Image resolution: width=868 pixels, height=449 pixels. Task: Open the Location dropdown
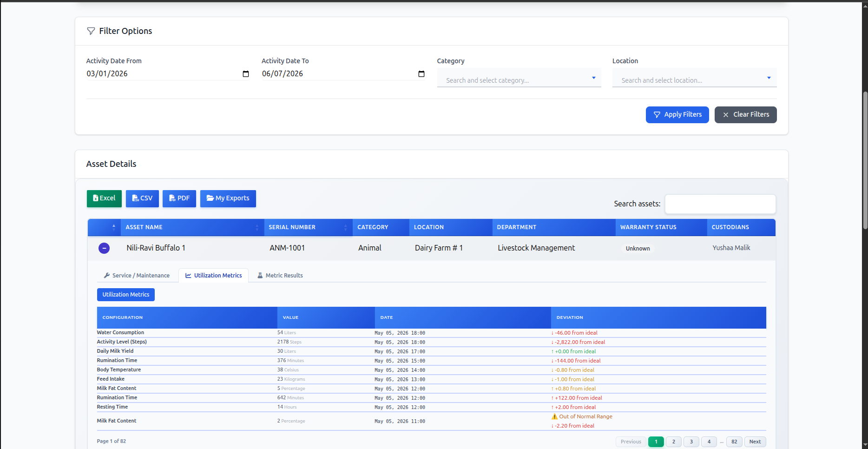pos(694,78)
